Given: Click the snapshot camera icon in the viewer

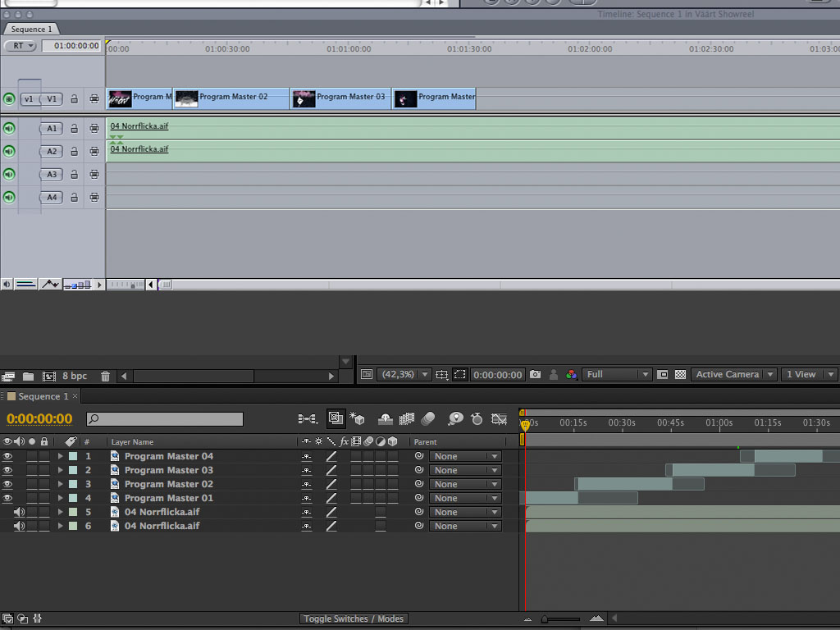Looking at the screenshot, I should pos(536,375).
